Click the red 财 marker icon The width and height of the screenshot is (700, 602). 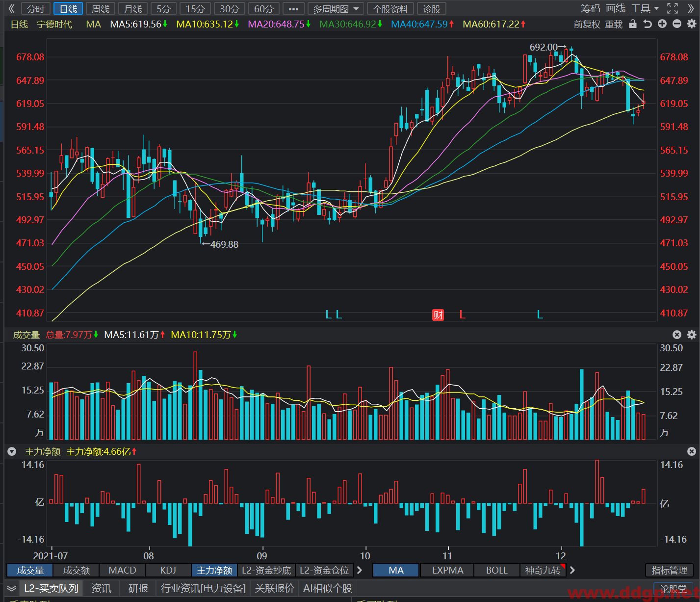coord(438,315)
